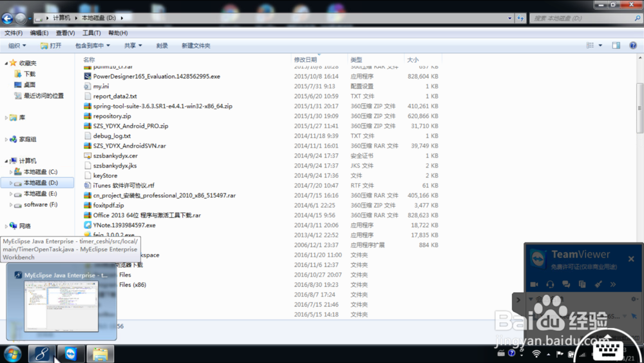Click the File Explorer taskbar icon
Viewport: 644px width, 363px height.
100,354
